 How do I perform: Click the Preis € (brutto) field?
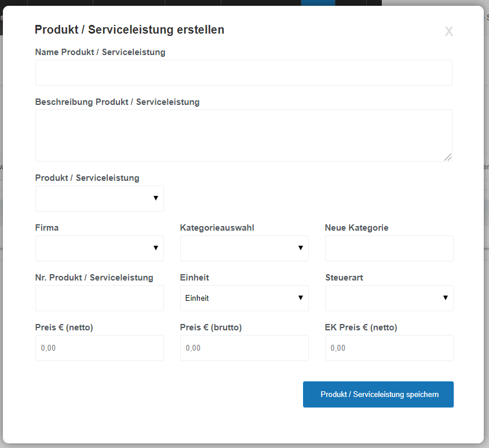pyautogui.click(x=244, y=348)
